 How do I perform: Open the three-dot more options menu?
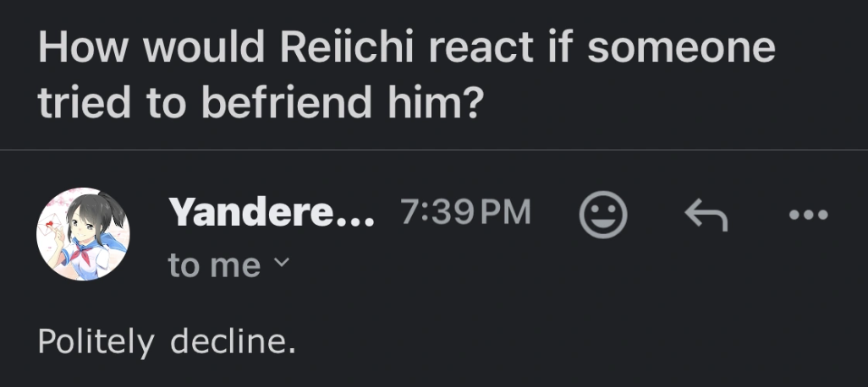[x=807, y=215]
